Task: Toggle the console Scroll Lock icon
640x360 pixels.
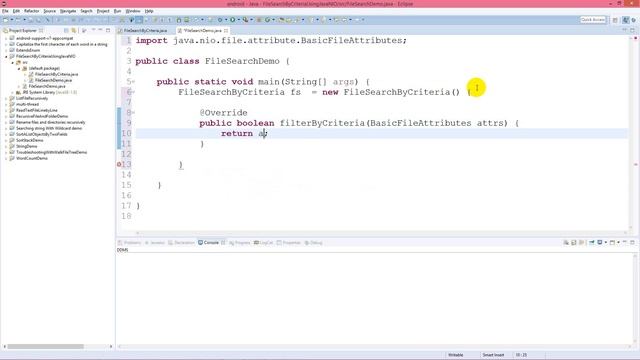Action: pyautogui.click(x=574, y=242)
